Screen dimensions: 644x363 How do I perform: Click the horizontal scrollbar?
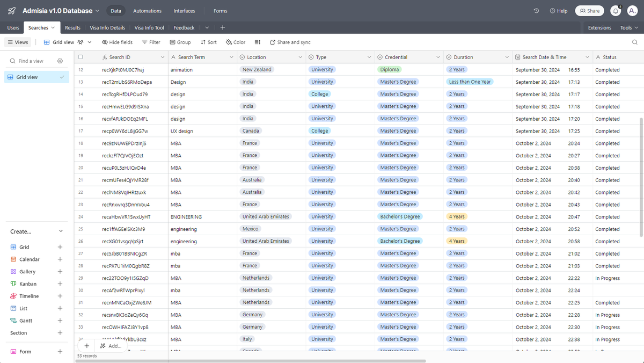(x=251, y=361)
